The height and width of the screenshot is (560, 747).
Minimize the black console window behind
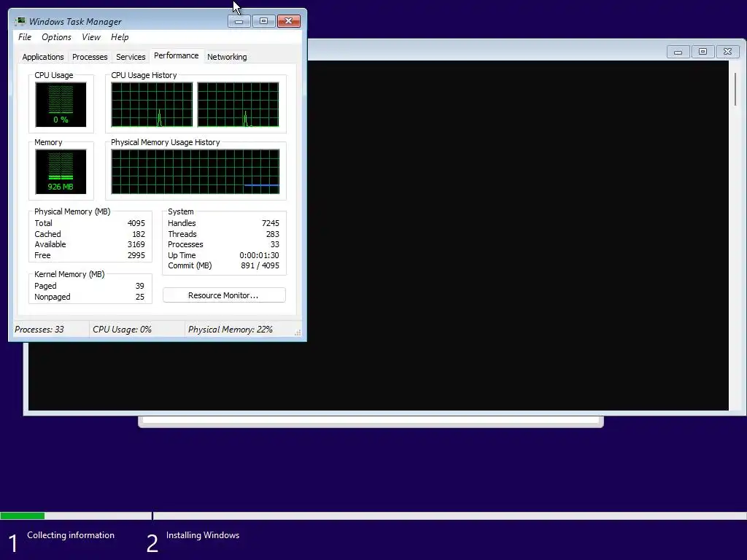click(x=678, y=52)
